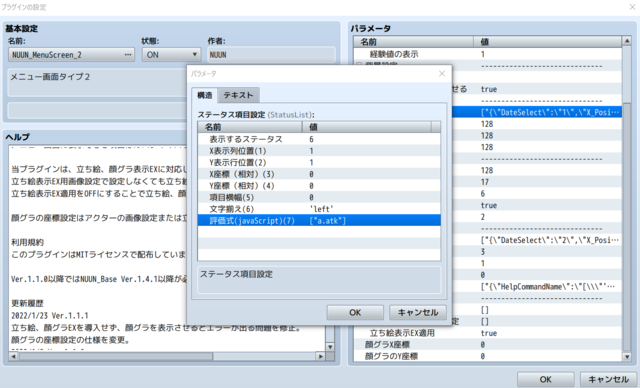The image size is (640, 388).
Task: Click the 名前 column header in the パラメータ panel
Action: click(x=413, y=42)
